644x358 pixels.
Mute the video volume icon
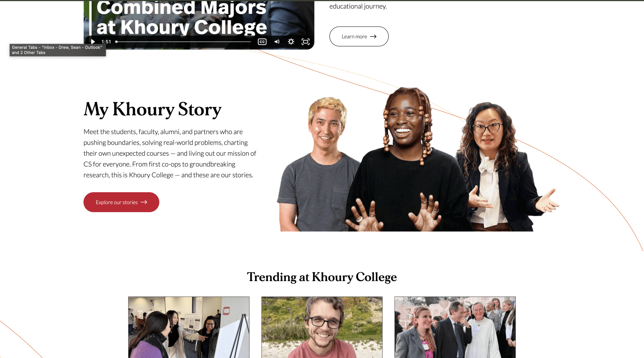277,42
